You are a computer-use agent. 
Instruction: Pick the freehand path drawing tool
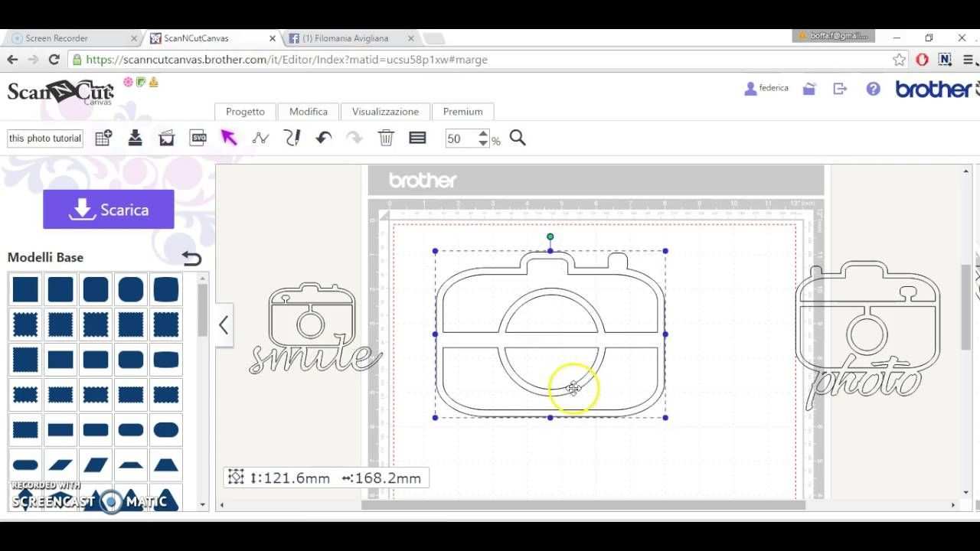coord(292,138)
